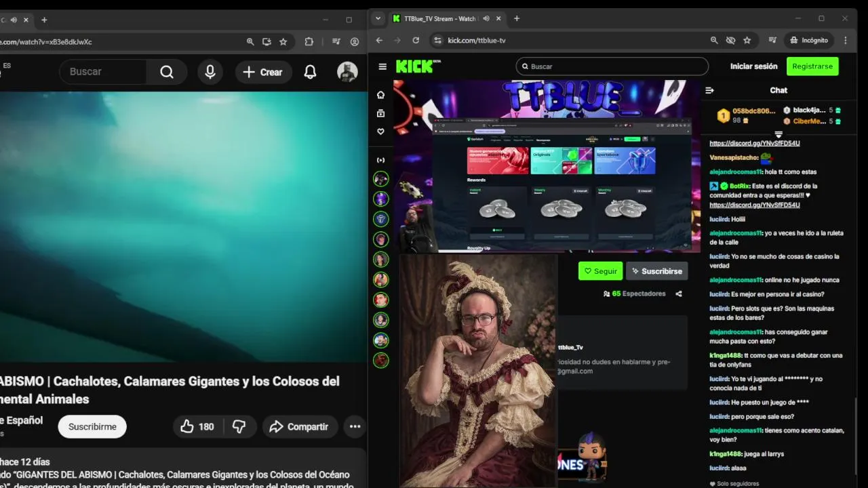868x488 pixels.
Task: Mute the TTBlue_TV Stream tab audio
Action: (486, 18)
